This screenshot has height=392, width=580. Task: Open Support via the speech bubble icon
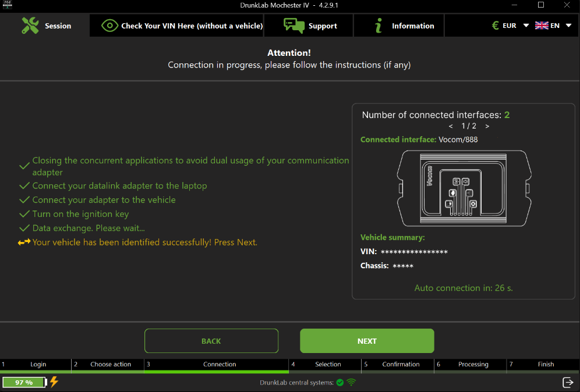tap(294, 26)
